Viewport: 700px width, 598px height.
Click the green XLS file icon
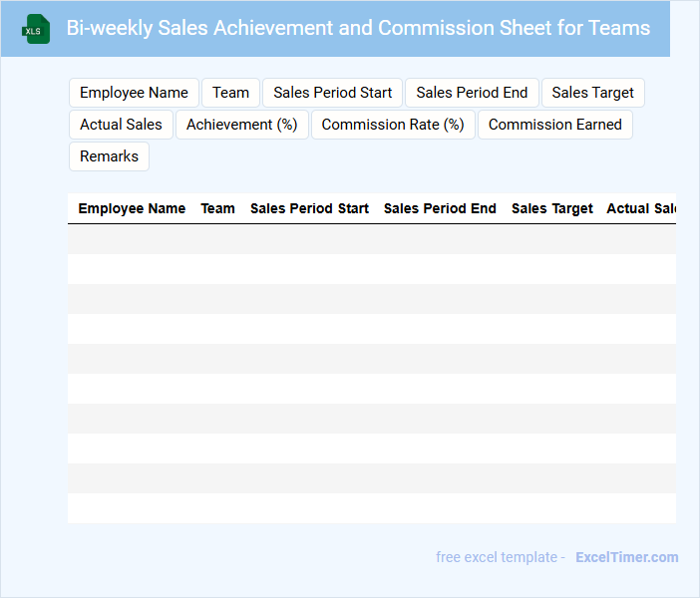coord(37,29)
